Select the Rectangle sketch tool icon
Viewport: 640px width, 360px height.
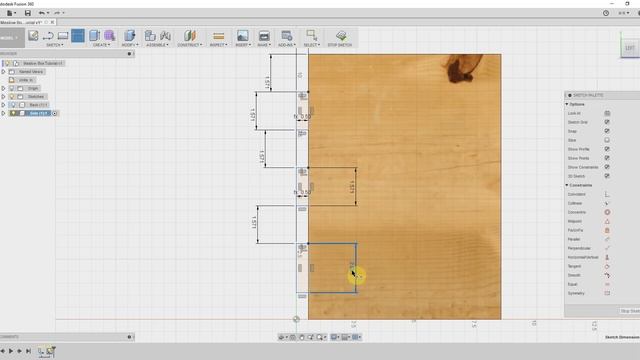[x=63, y=36]
